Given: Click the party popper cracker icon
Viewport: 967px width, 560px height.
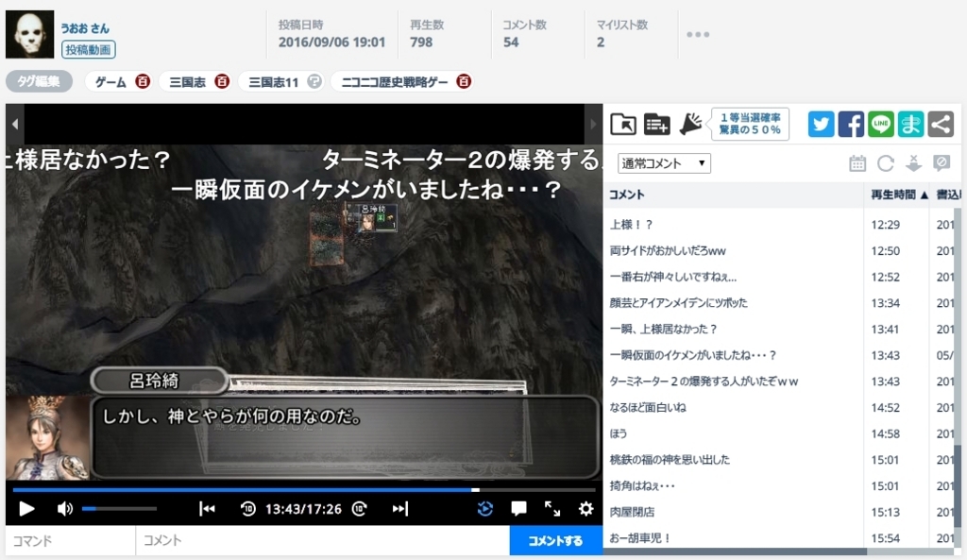Looking at the screenshot, I should (690, 124).
